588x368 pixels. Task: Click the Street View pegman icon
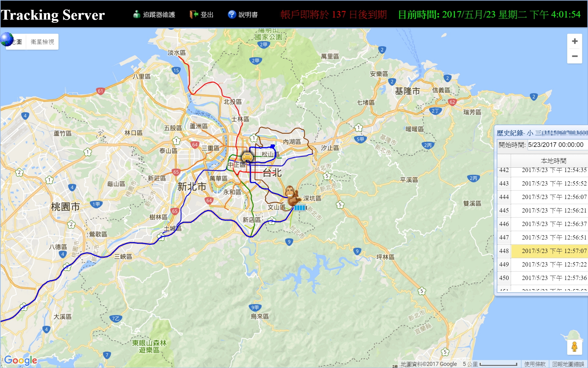coord(574,347)
